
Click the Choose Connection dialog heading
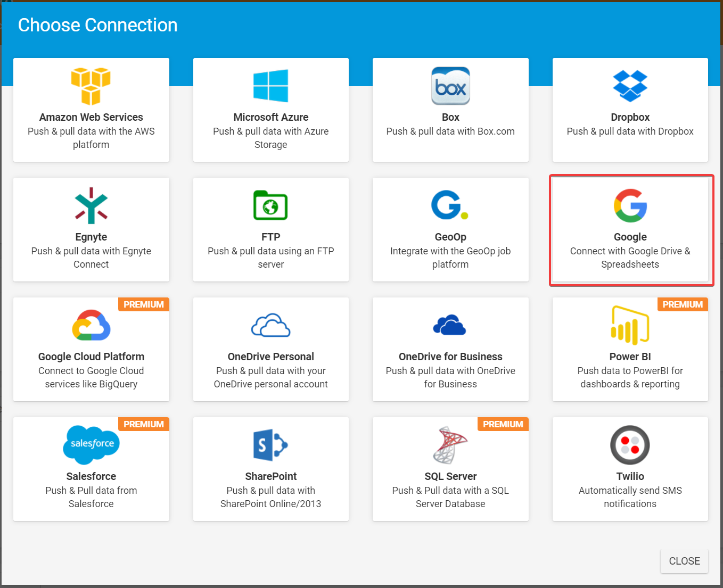[x=98, y=25]
